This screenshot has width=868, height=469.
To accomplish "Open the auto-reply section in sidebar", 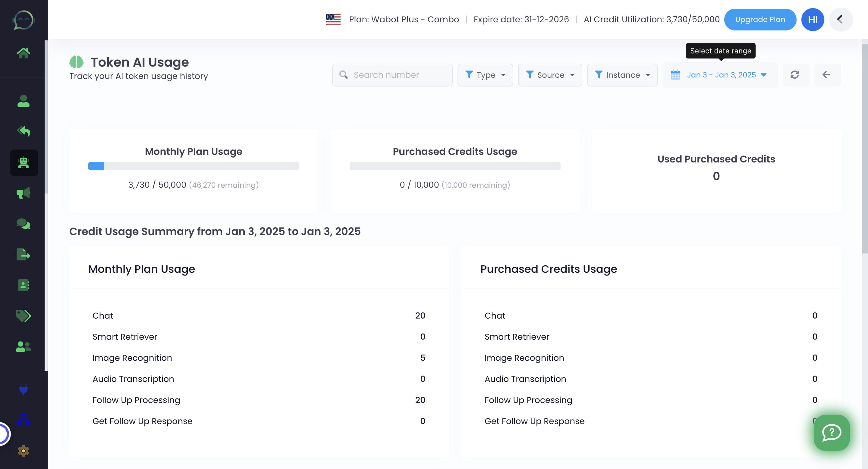I will 24,131.
